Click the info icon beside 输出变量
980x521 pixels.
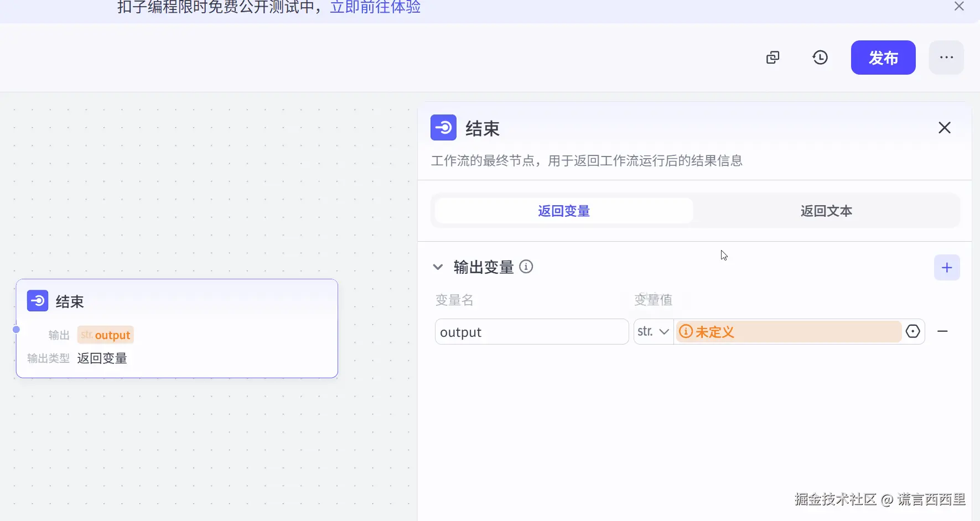click(x=526, y=267)
